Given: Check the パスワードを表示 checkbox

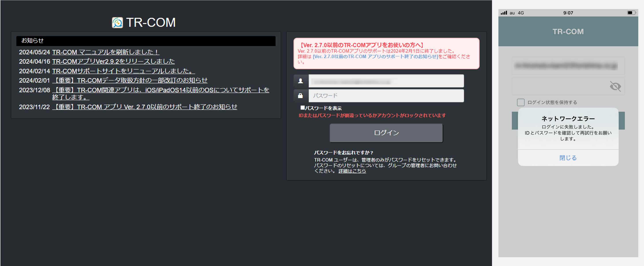Looking at the screenshot, I should point(302,108).
